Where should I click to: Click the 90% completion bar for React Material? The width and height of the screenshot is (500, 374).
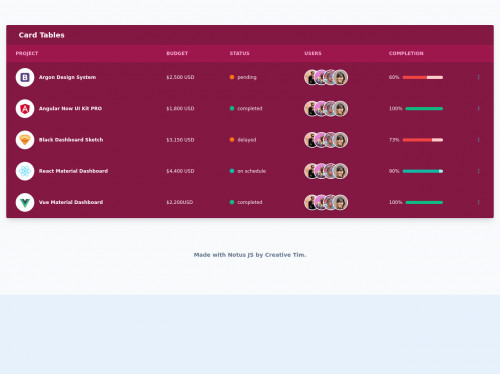click(423, 171)
